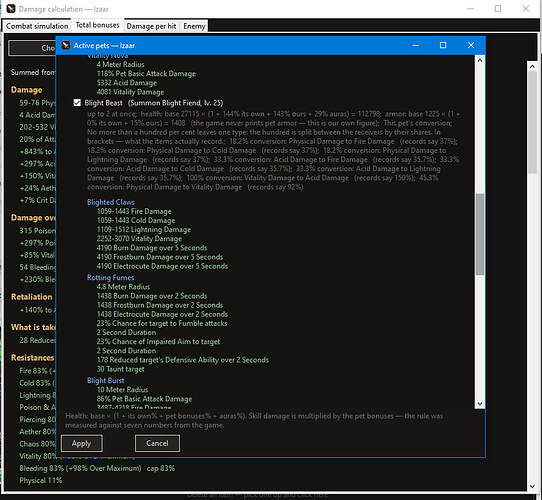Uncheck the Blight Beast pet checkbox
Screen dimensions: 542x500
[77, 103]
